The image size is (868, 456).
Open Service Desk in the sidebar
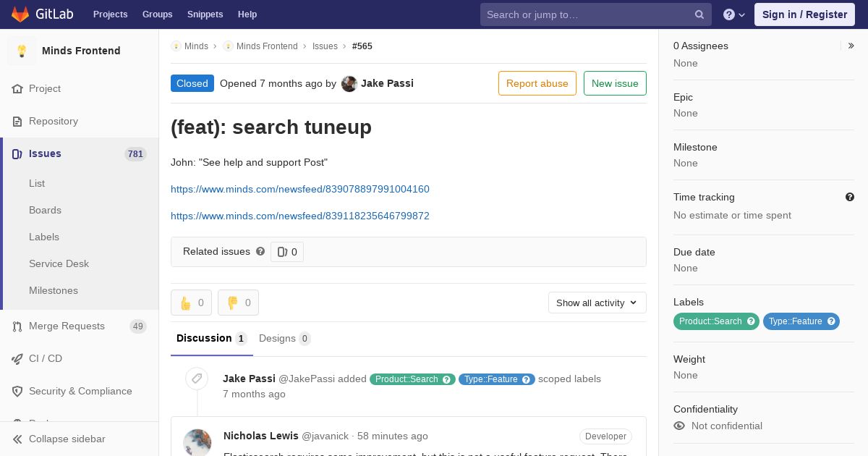pyautogui.click(x=59, y=263)
